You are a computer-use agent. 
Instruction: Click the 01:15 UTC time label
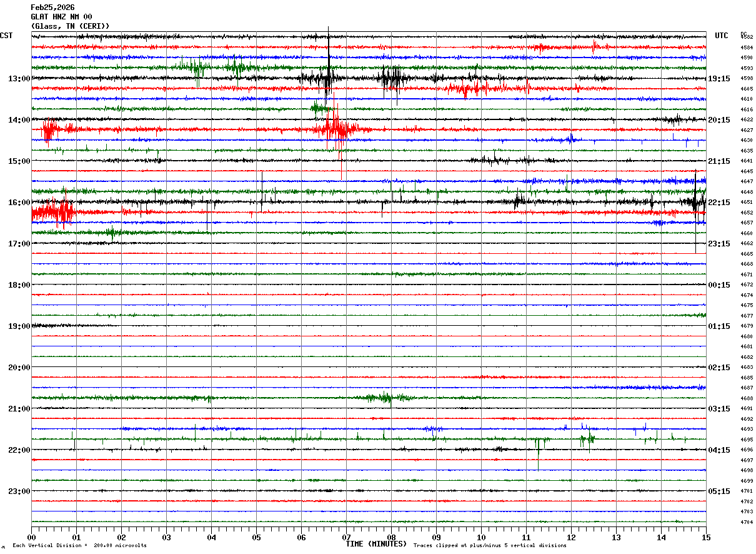click(x=719, y=326)
